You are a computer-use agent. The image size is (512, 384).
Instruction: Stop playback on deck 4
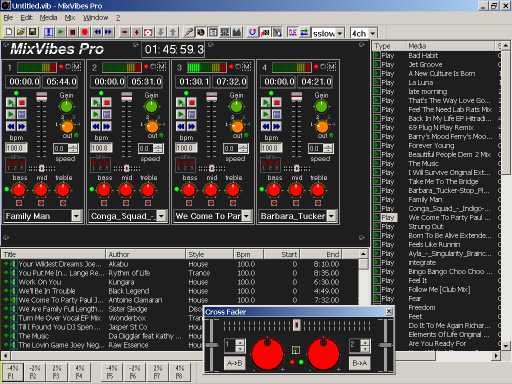tap(277, 102)
